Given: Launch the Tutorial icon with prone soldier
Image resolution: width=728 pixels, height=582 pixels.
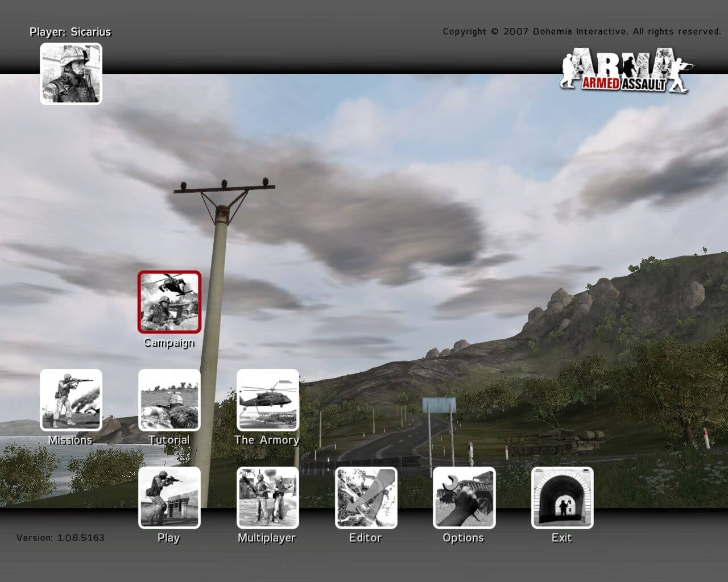Looking at the screenshot, I should (x=169, y=400).
